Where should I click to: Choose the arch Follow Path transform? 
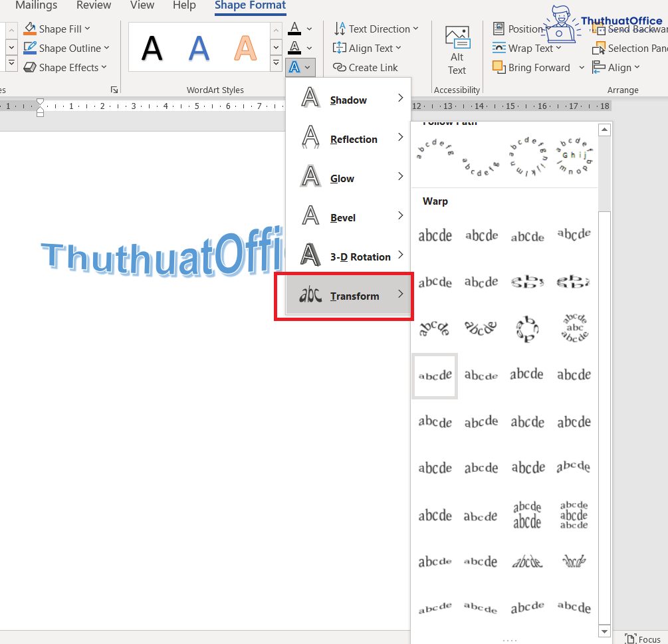click(435, 150)
